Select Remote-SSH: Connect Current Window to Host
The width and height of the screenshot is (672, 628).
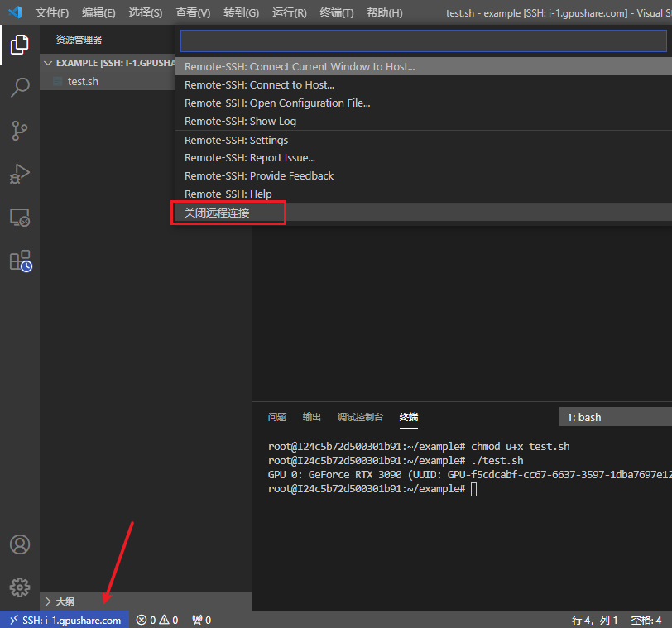424,66
